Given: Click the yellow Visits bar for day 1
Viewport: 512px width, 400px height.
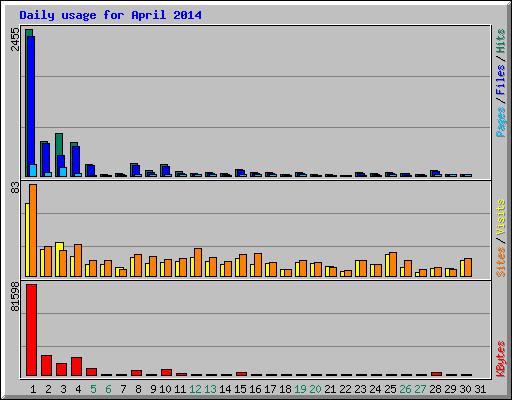Looking at the screenshot, I should coord(27,240).
